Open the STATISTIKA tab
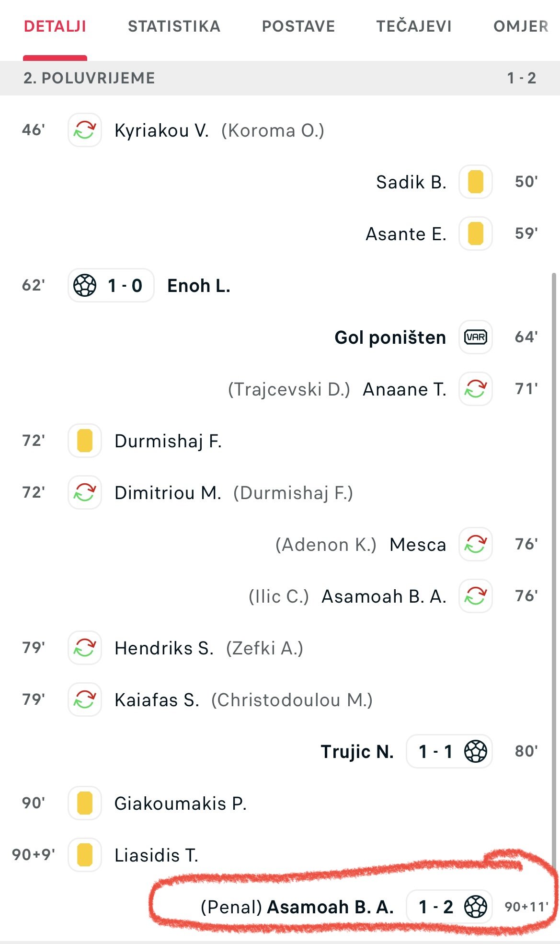The height and width of the screenshot is (944, 560). 174,26
